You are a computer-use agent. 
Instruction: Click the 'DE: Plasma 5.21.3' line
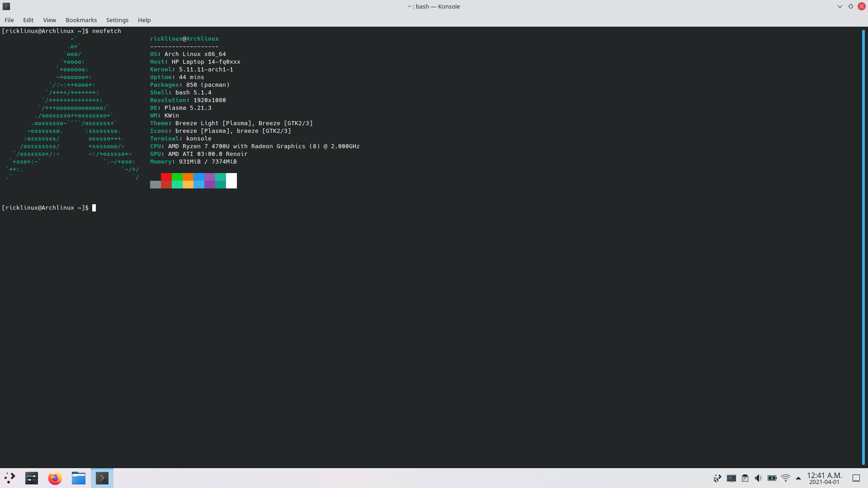[x=181, y=108]
